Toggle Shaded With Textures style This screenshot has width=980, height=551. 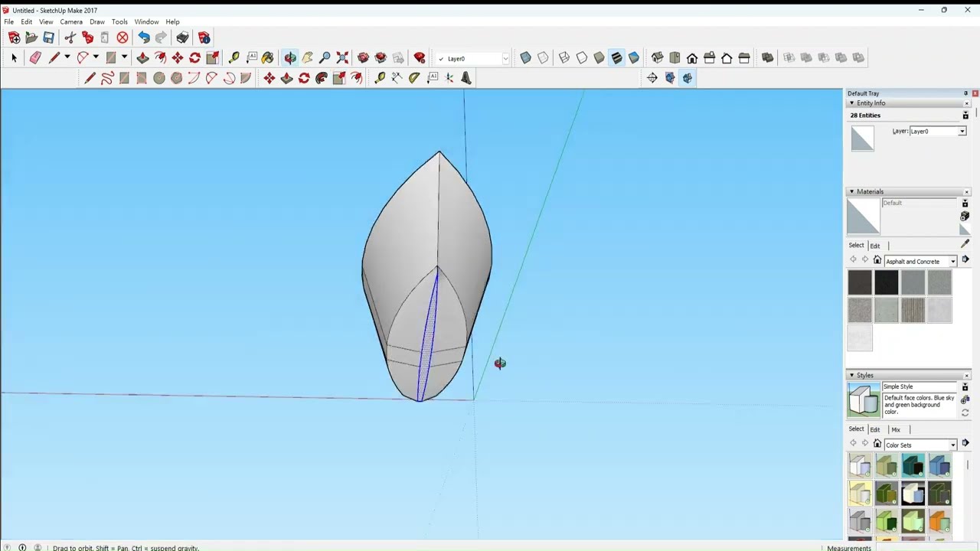(x=616, y=57)
